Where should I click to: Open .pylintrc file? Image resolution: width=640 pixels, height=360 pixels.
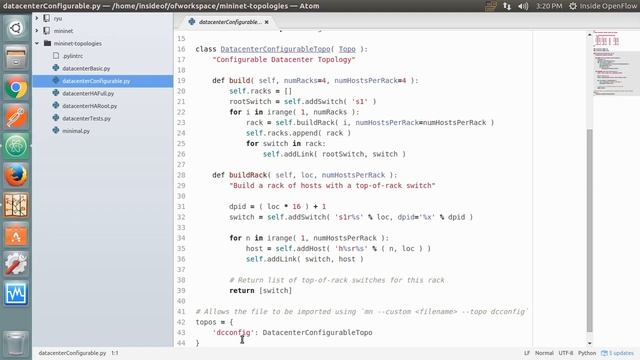tap(73, 56)
